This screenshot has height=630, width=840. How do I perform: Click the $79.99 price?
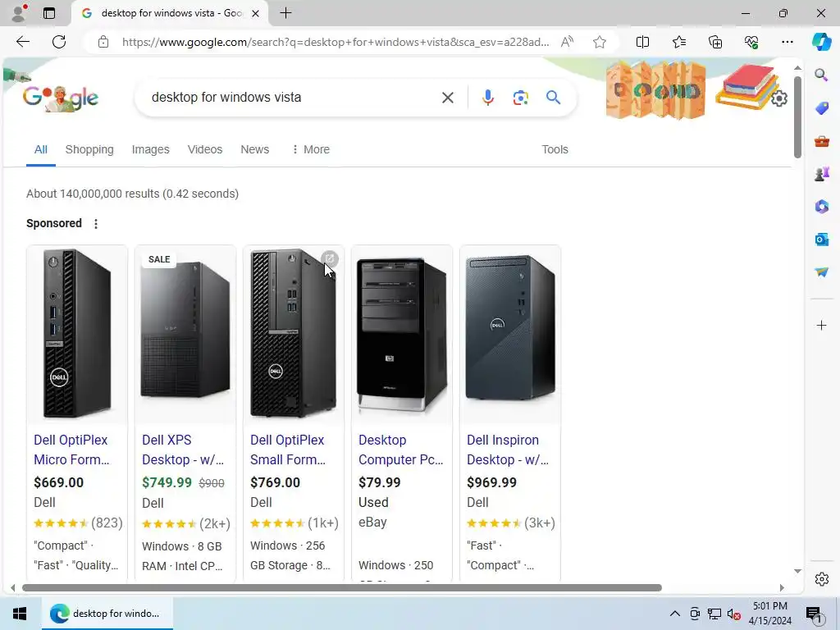click(379, 482)
